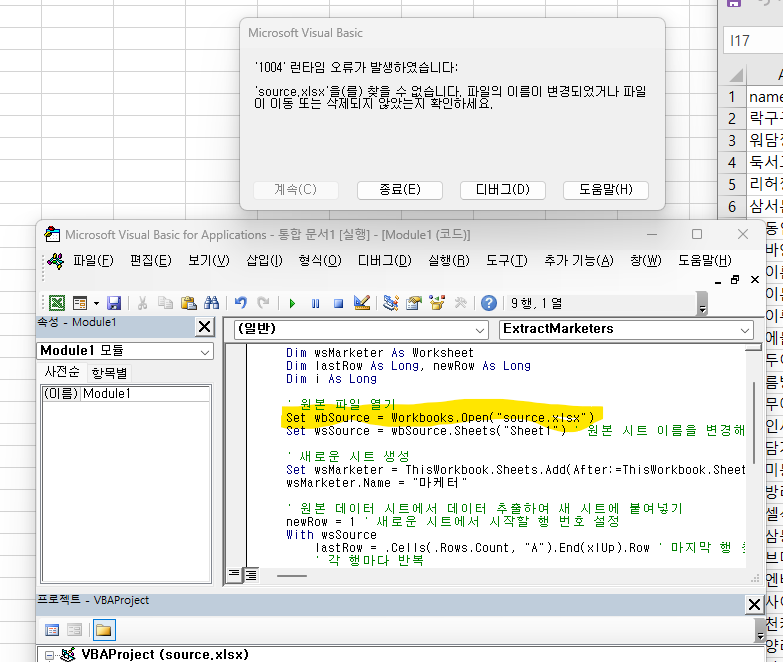
Task: Select VBAProject (source.xlsx) in project tree
Action: coord(165,654)
